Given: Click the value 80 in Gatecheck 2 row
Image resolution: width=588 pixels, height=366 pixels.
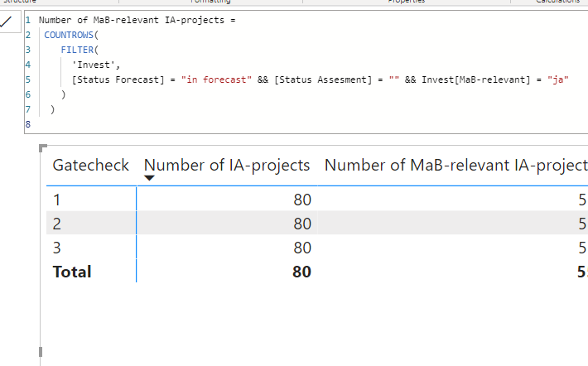Looking at the screenshot, I should [302, 224].
